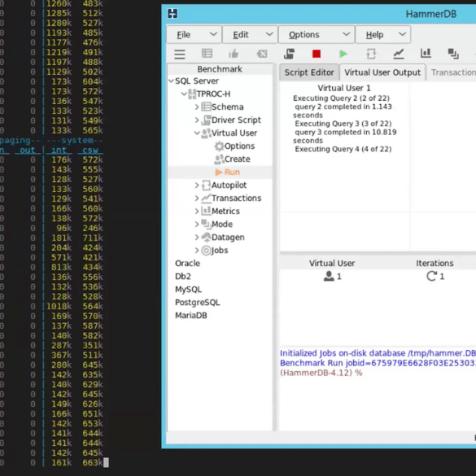Expand the Metrics tree node
Image resolution: width=476 pixels, height=476 pixels.
197,211
